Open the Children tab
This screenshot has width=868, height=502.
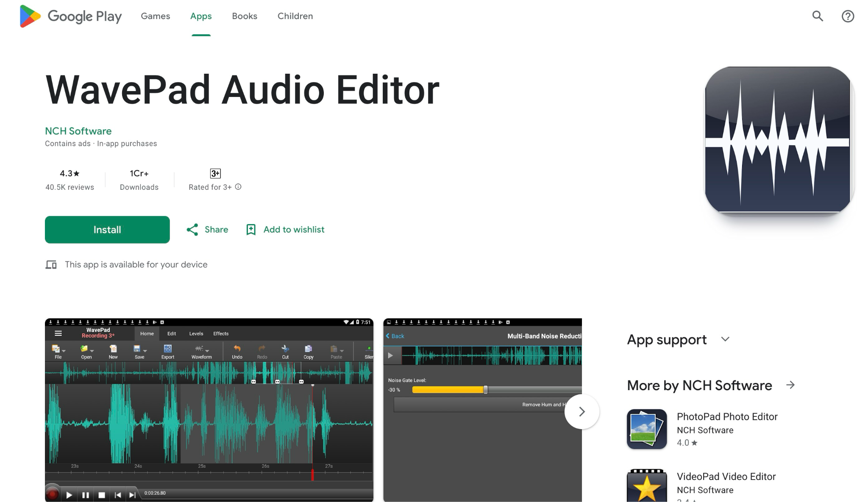coord(295,16)
